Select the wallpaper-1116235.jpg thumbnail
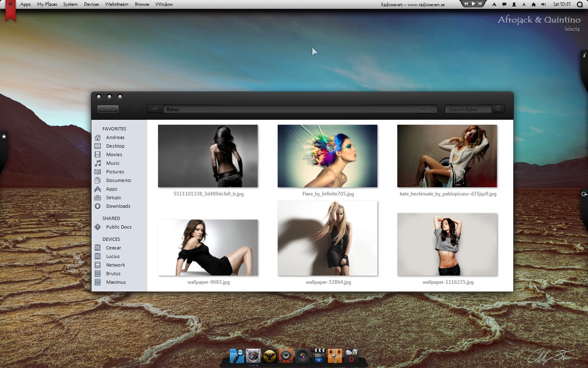 [447, 245]
